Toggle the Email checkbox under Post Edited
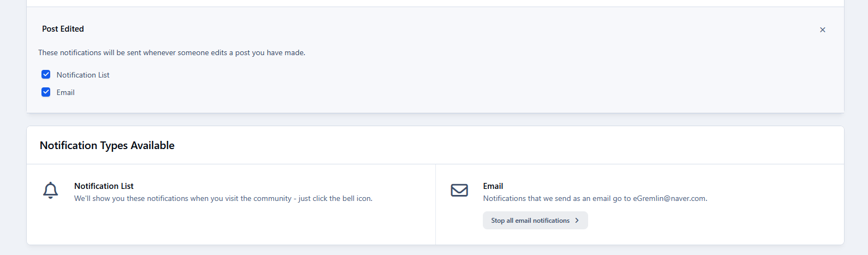The width and height of the screenshot is (868, 255). point(46,92)
